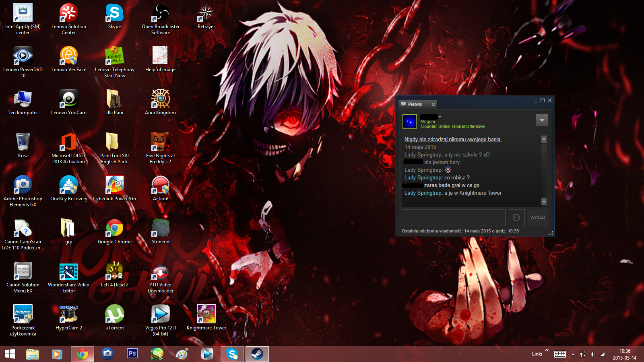
Task: Open Photoshop from the taskbar
Action: (x=132, y=354)
